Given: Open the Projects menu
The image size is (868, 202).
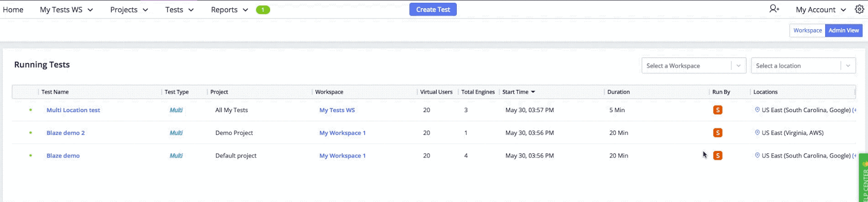Looking at the screenshot, I should pyautogui.click(x=129, y=10).
